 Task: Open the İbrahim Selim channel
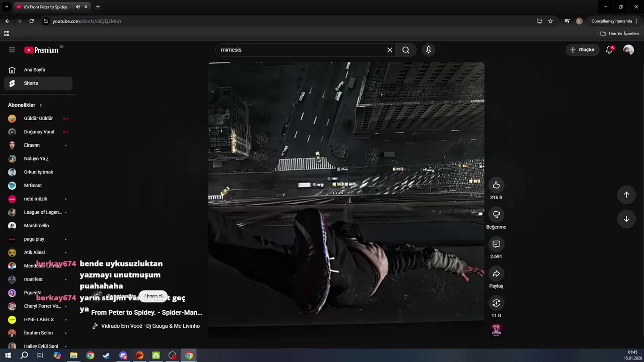38,333
